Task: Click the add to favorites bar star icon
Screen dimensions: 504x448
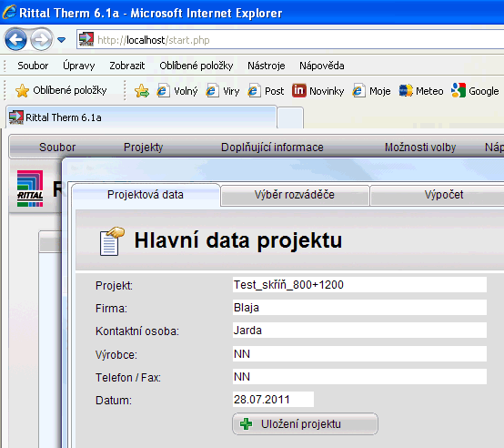Action: click(142, 91)
